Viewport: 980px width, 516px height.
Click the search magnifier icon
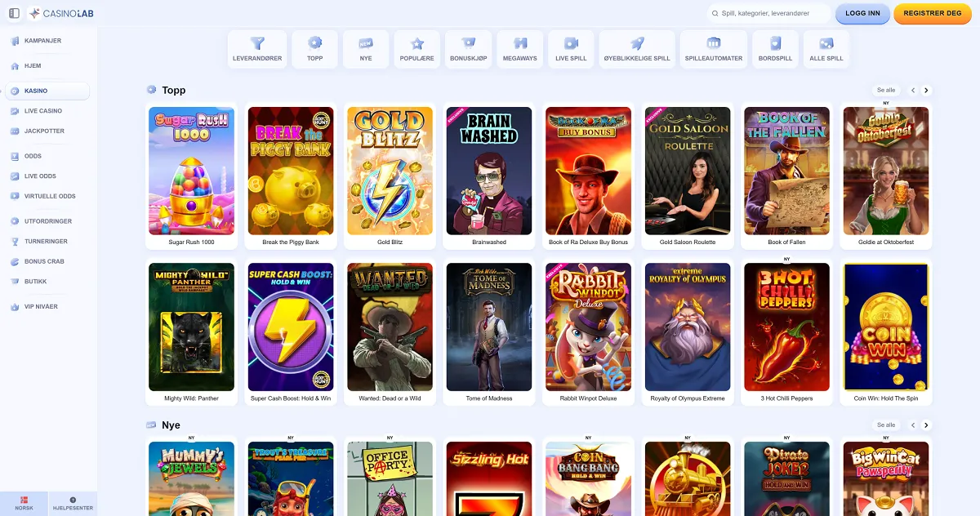tap(715, 14)
